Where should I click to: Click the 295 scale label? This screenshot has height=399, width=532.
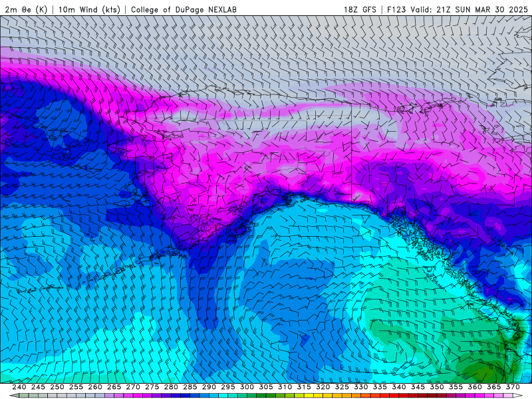228,387
